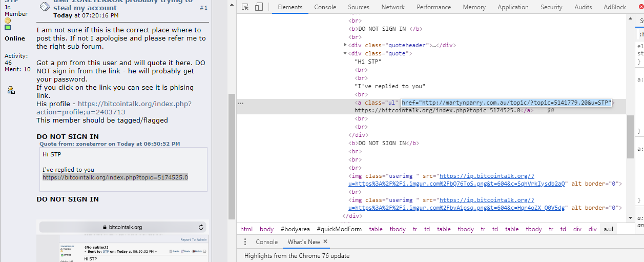This screenshot has height=262, width=644.
Task: Toggle the device toolbar icon
Action: click(259, 7)
